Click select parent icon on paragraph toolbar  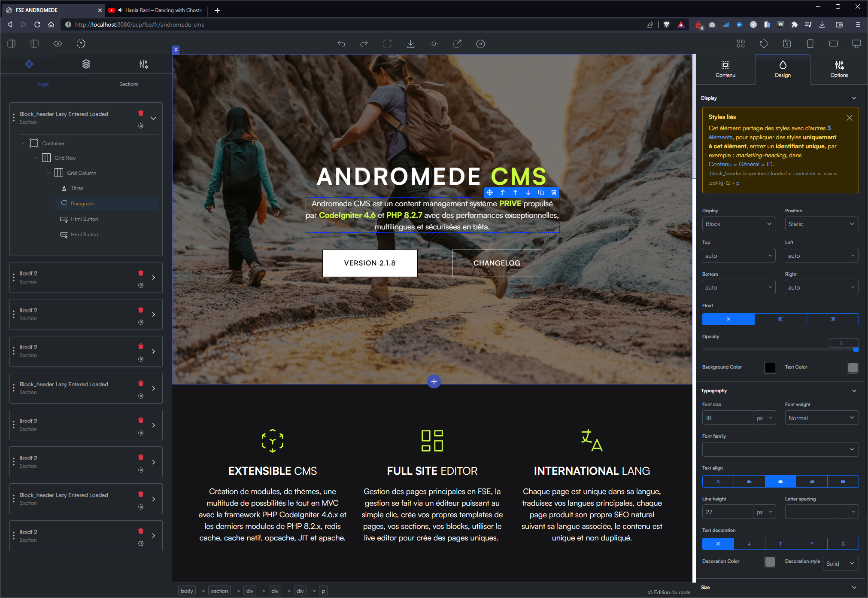(502, 192)
